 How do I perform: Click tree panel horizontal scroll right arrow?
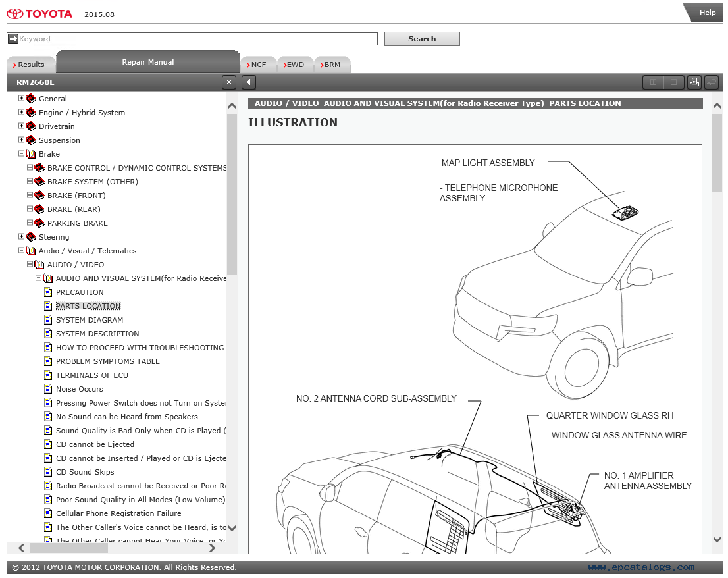[x=212, y=548]
